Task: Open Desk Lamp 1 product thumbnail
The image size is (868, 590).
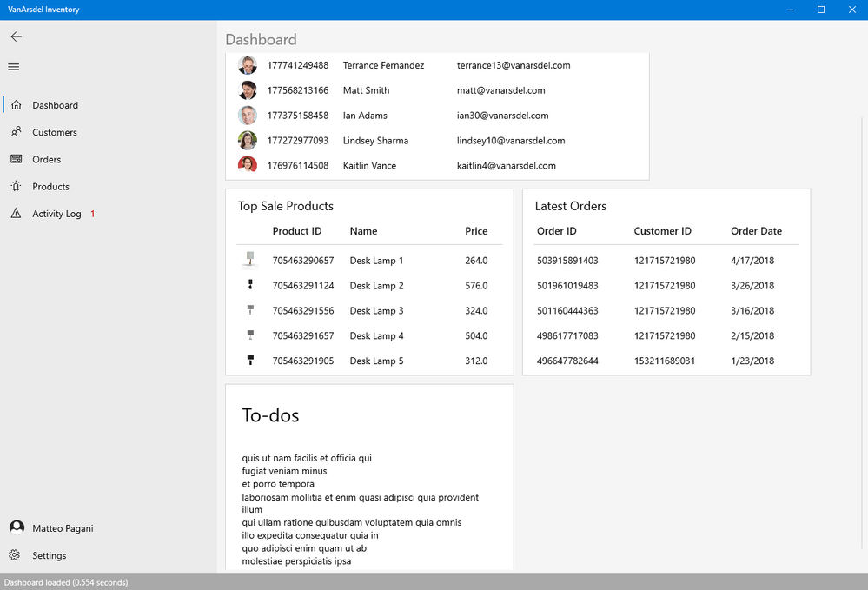Action: click(x=250, y=260)
